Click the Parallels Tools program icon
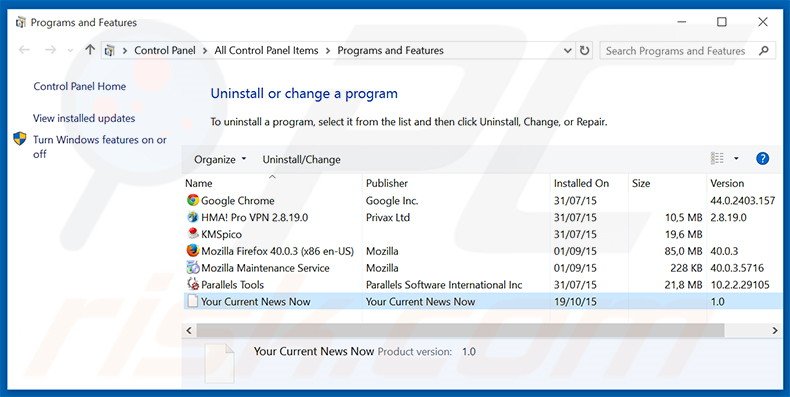Image resolution: width=790 pixels, height=397 pixels. coord(192,285)
